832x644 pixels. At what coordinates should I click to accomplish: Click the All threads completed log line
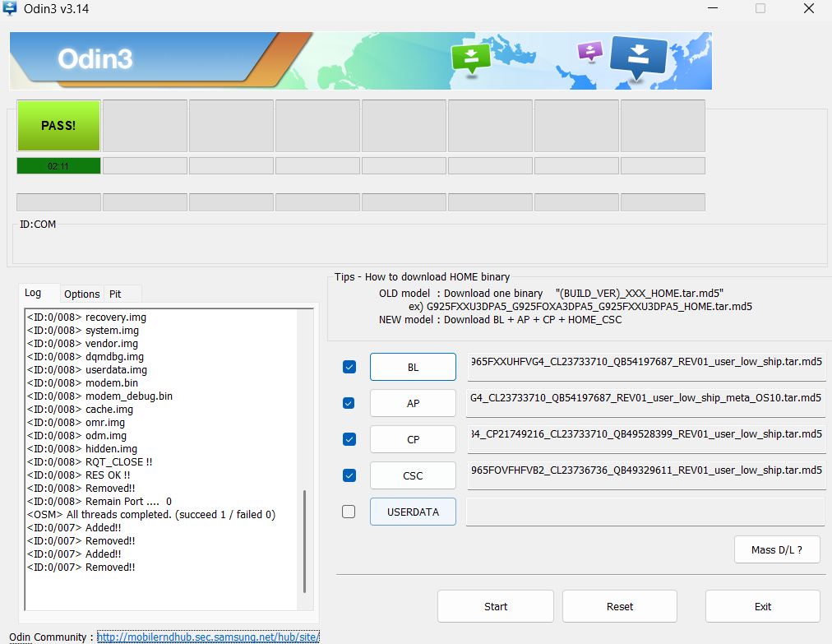(151, 514)
